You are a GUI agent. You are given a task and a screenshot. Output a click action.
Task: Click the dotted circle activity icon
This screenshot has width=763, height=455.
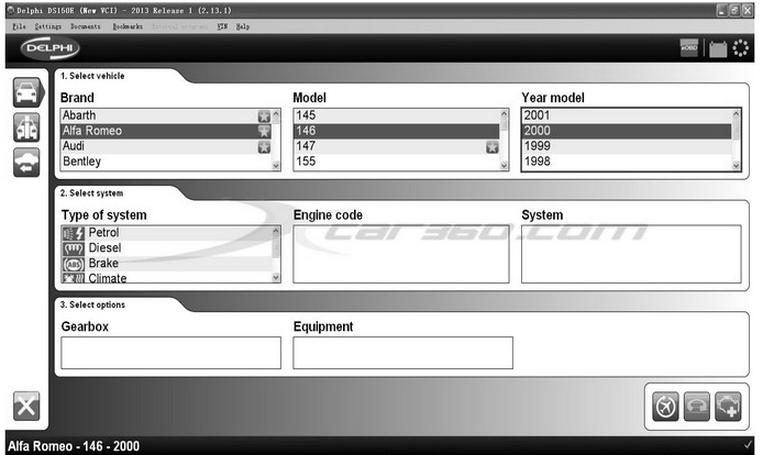pyautogui.click(x=740, y=48)
